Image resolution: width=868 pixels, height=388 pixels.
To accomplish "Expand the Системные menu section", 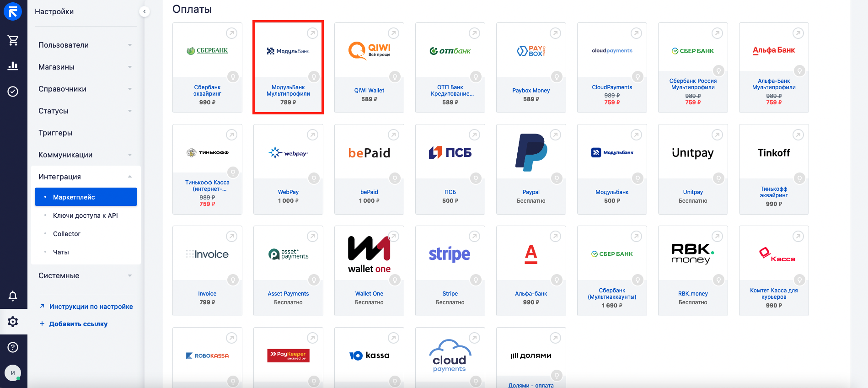I will pyautogui.click(x=86, y=275).
